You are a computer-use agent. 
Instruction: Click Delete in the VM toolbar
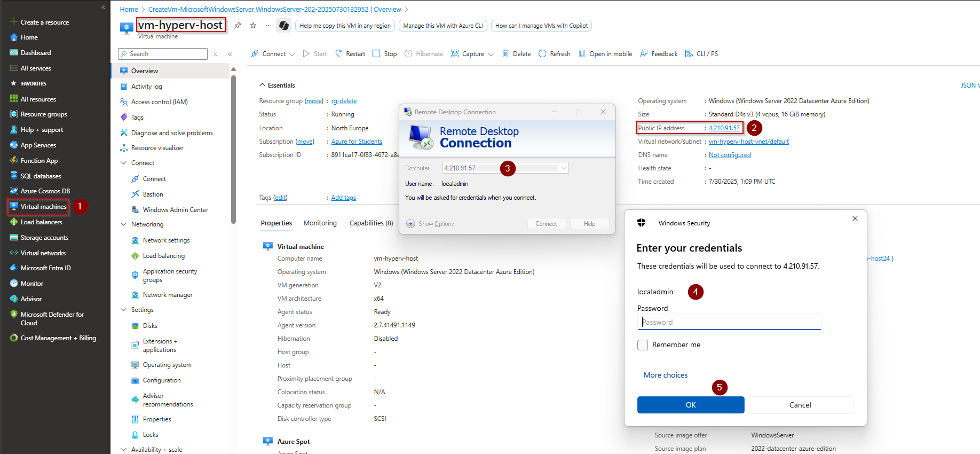click(516, 54)
